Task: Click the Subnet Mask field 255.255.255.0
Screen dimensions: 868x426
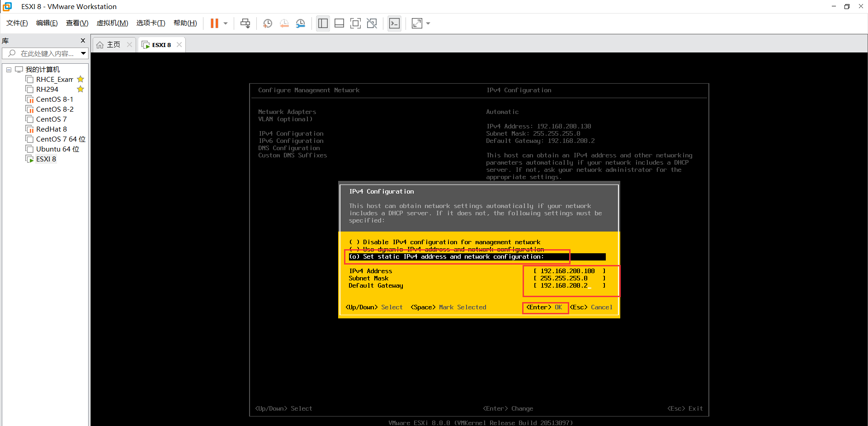Action: (x=570, y=279)
